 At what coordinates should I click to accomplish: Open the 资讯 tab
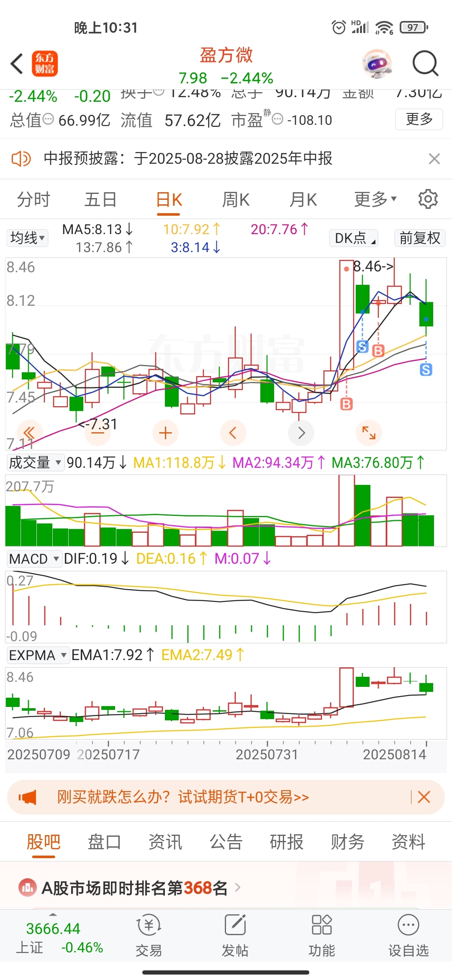point(165,842)
